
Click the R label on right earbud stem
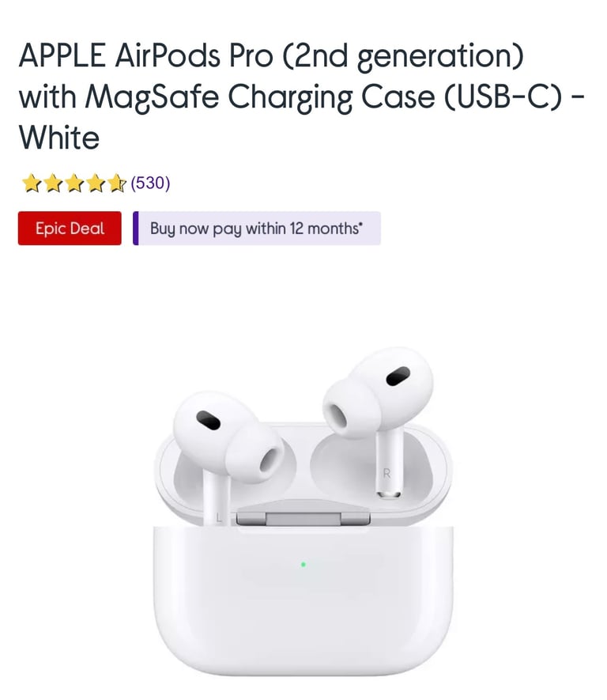386,474
